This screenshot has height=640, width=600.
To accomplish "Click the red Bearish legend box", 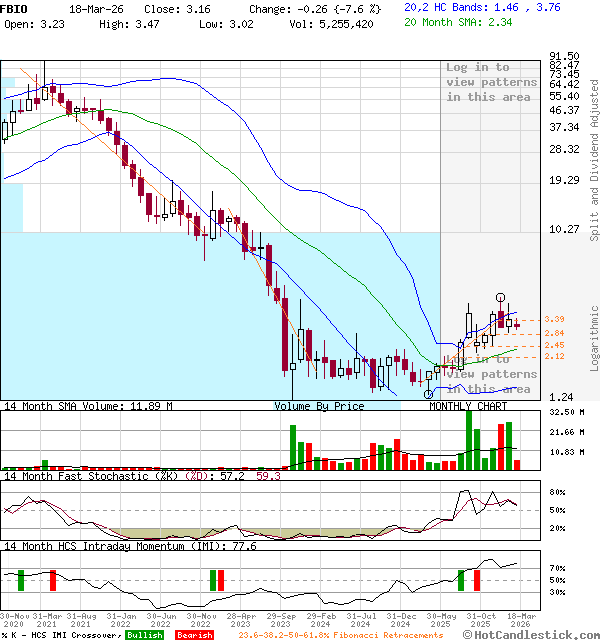I will coord(195,634).
